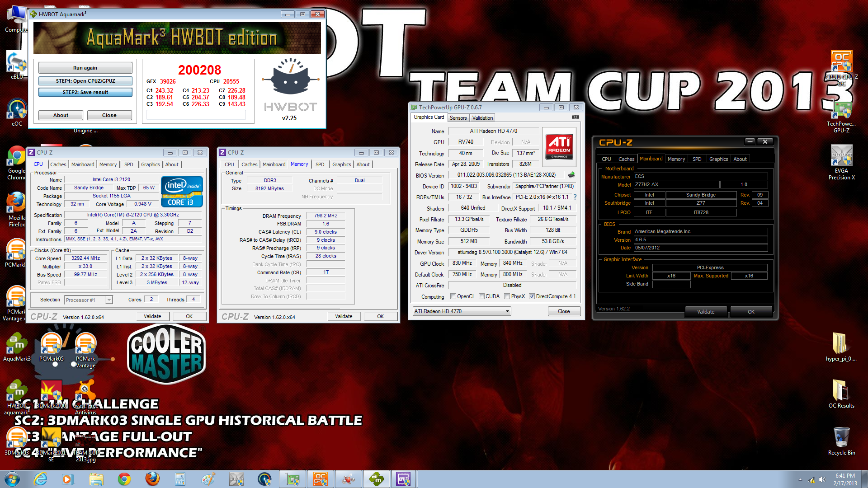Open the PCMark05 desktop shortcut
This screenshot has width=868, height=488.
click(x=51, y=348)
